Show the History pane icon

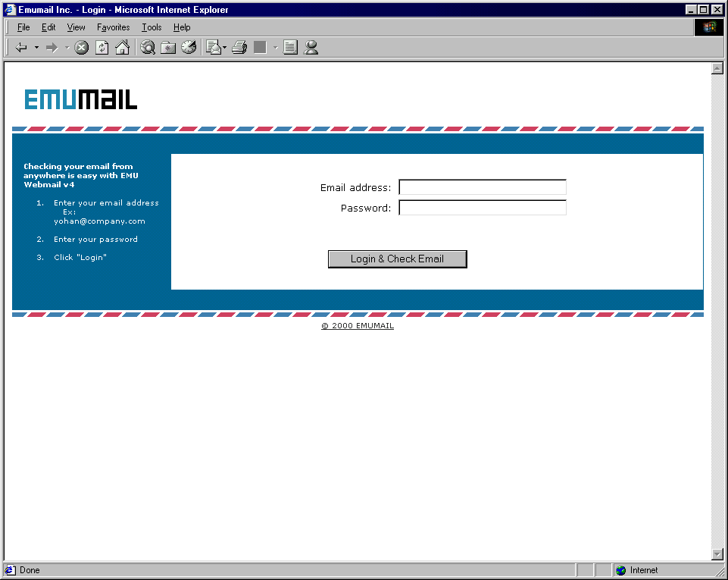point(189,48)
